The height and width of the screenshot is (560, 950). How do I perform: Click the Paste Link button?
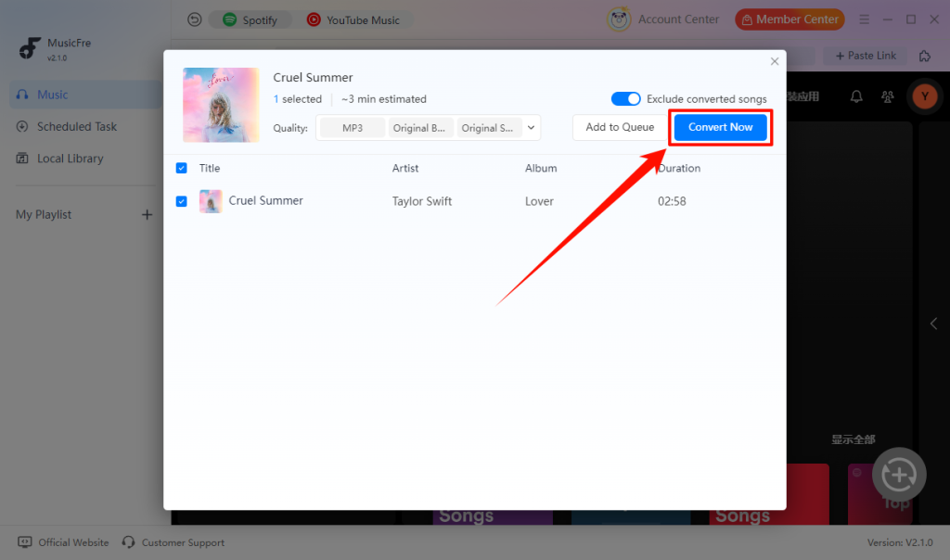(x=866, y=56)
